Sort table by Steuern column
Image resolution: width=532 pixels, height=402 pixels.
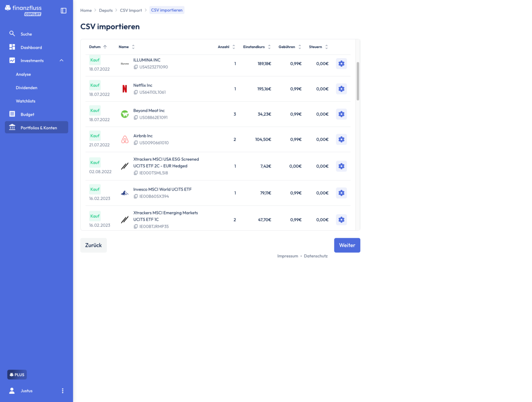(x=318, y=47)
